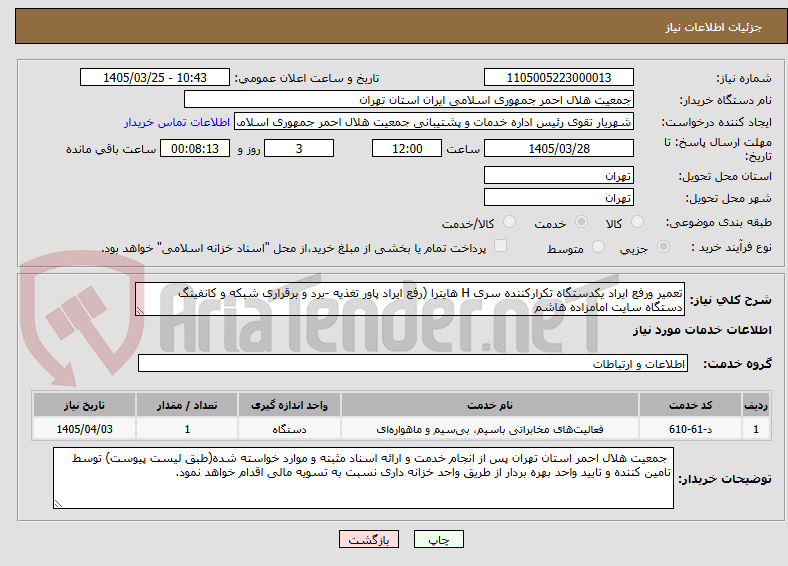The height and width of the screenshot is (566, 788).
Task: Click the remaining time field 00:08:13
Action: click(195, 148)
